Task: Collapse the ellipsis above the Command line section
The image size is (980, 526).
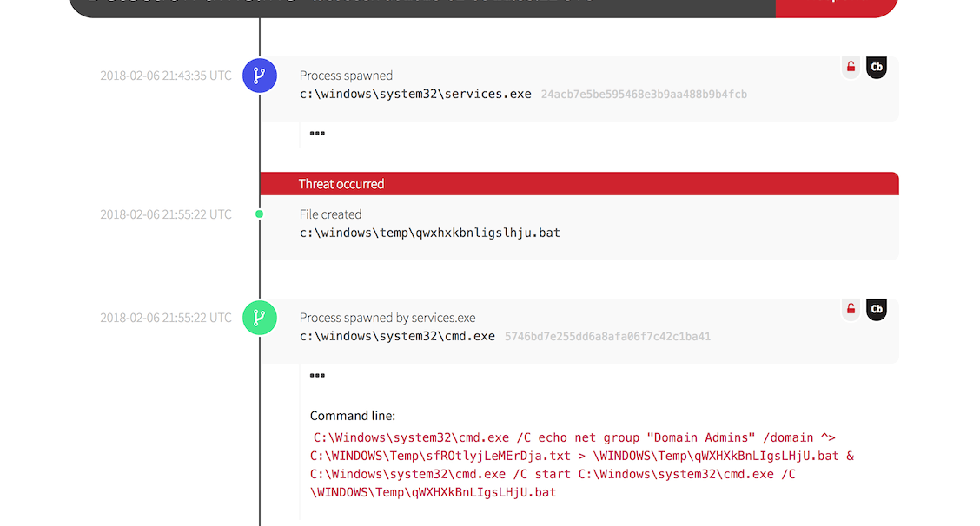Action: [x=317, y=376]
